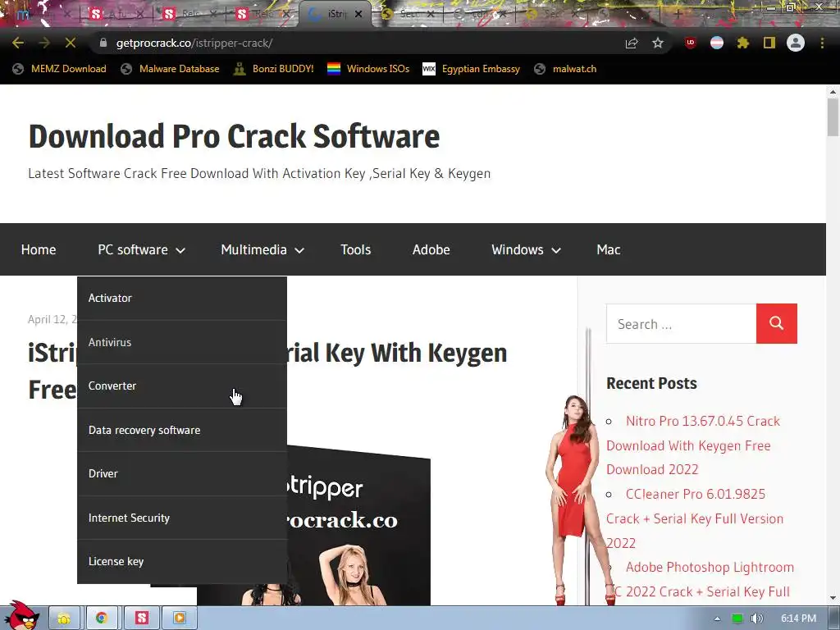Screen dimensions: 840x630
Task: Expand the Windows dropdown menu
Action: point(526,249)
